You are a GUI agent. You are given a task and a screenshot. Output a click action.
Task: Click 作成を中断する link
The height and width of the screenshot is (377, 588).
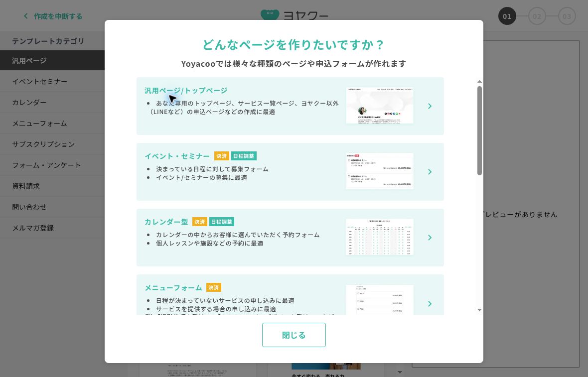58,16
